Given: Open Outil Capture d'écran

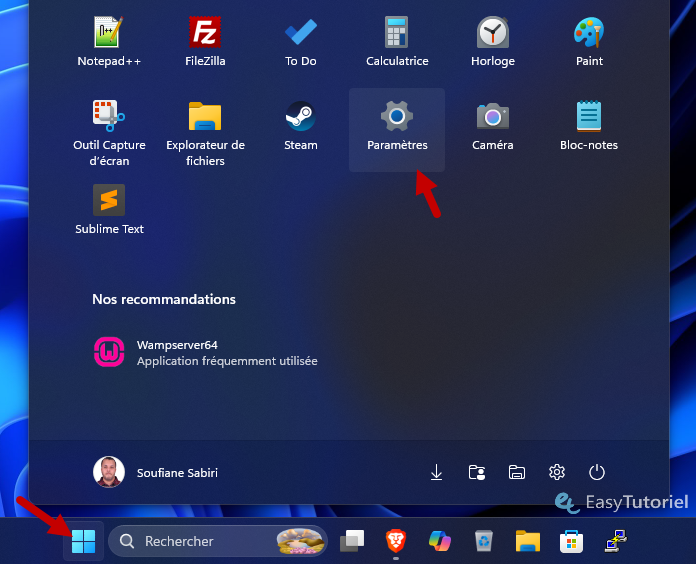Looking at the screenshot, I should pos(109,130).
